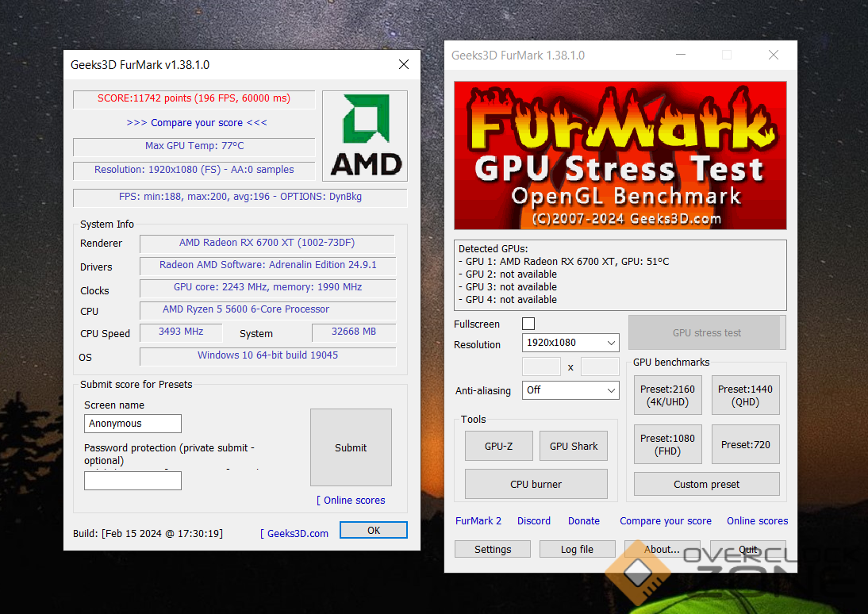Open the GPU Shark tool

pyautogui.click(x=574, y=446)
